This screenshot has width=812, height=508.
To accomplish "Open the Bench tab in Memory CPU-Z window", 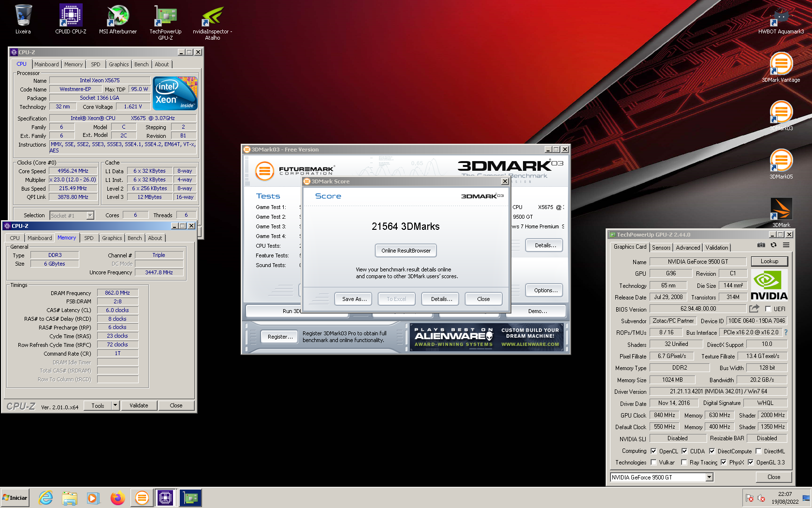I will tap(135, 238).
